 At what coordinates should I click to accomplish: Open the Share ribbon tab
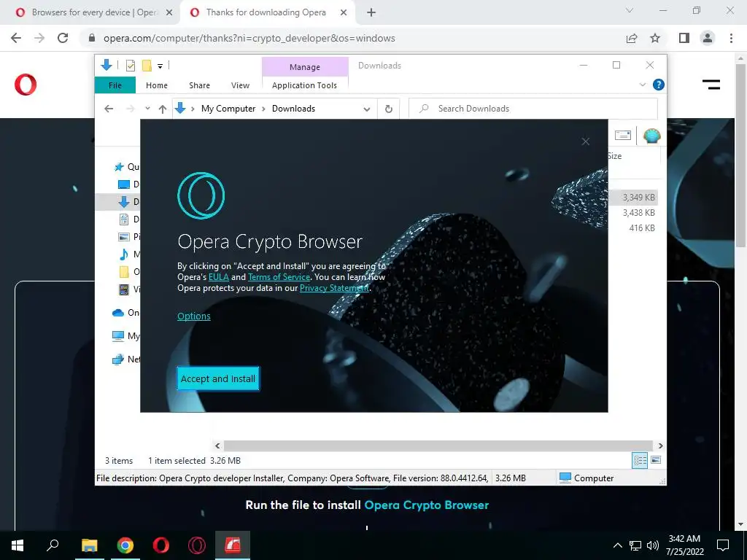click(199, 85)
